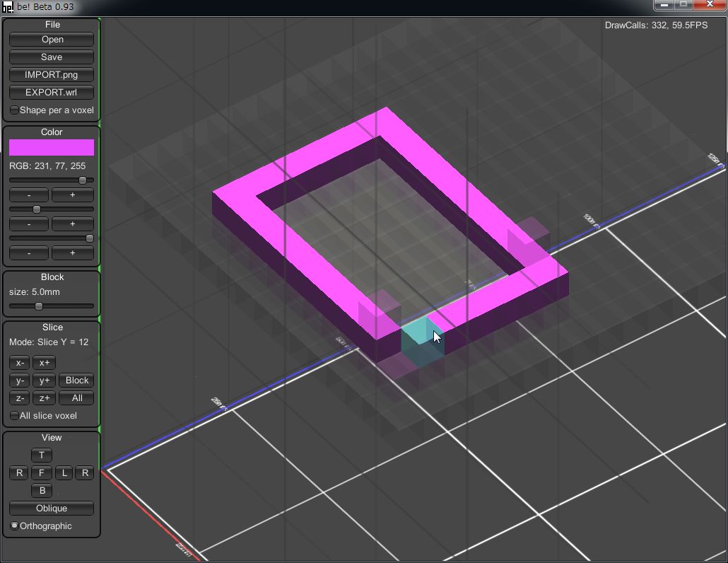Import an image via IMPORT.png
The height and width of the screenshot is (563, 728).
click(x=52, y=75)
